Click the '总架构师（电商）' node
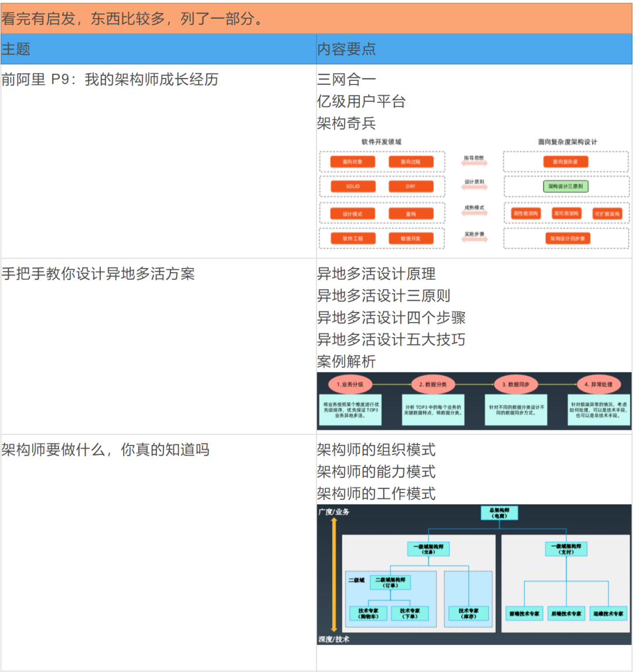 point(499,513)
